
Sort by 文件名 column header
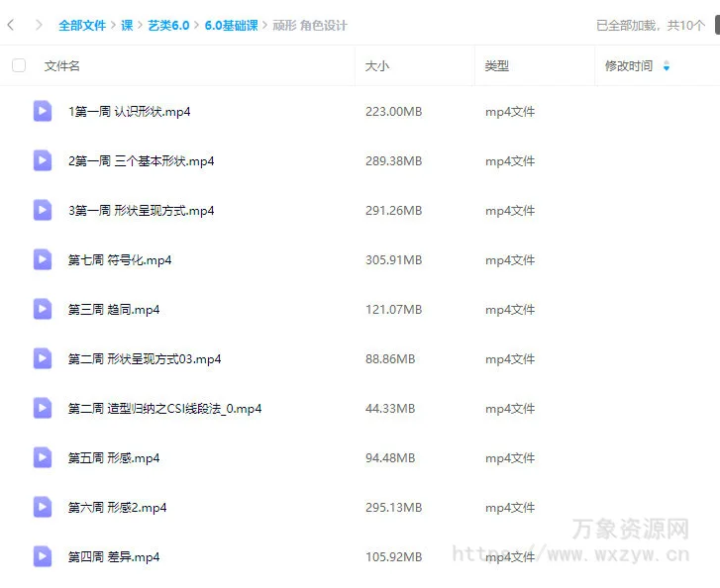(62, 66)
